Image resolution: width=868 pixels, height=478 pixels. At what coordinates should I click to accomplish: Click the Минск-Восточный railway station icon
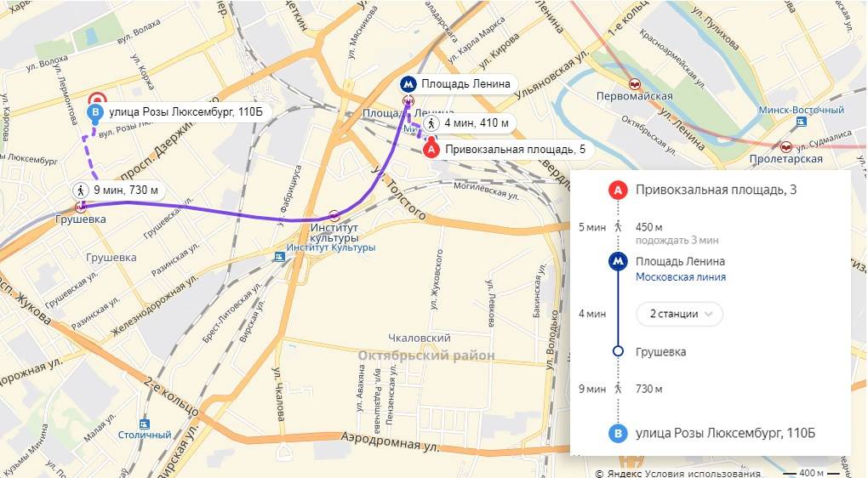coord(801,121)
